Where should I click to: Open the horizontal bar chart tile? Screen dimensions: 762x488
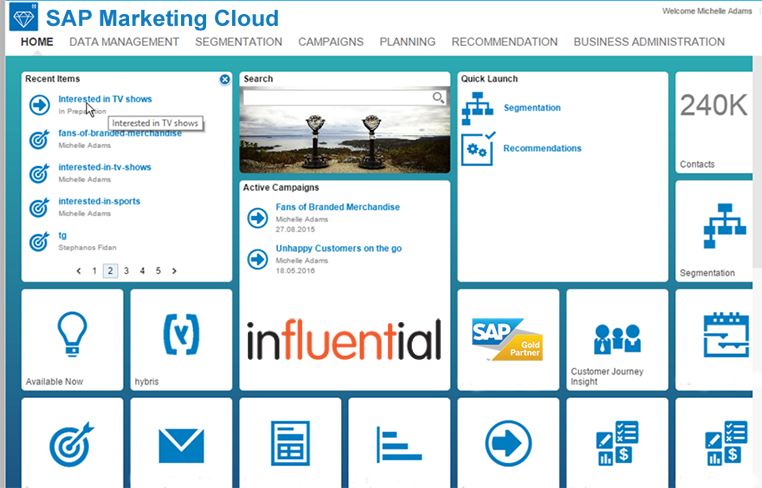399,443
